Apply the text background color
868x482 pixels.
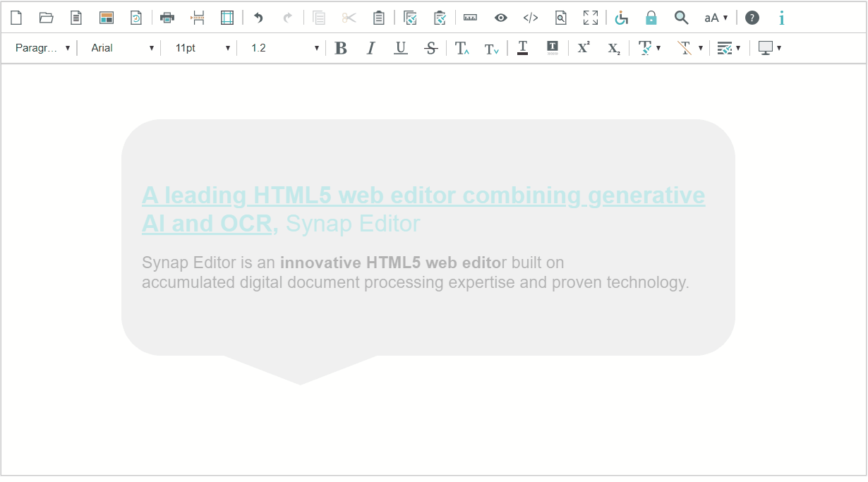[553, 48]
